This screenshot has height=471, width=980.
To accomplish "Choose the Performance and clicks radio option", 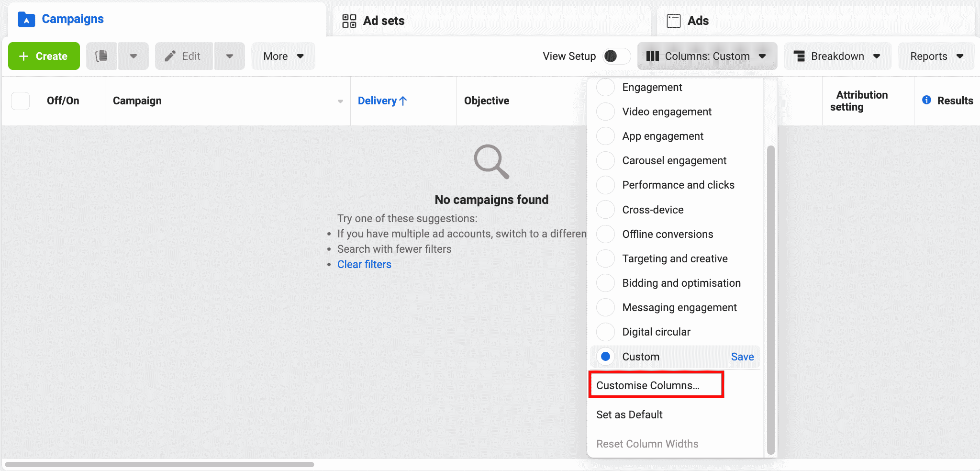I will coord(605,185).
